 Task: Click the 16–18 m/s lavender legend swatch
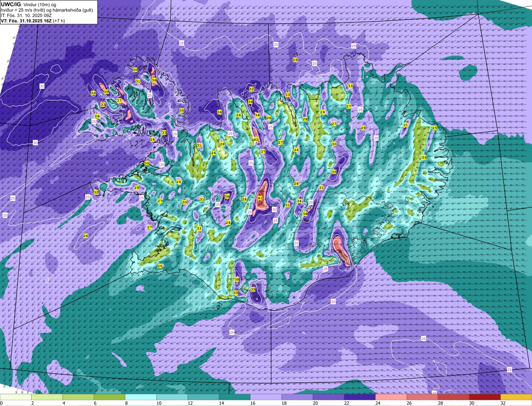[x=266, y=397]
